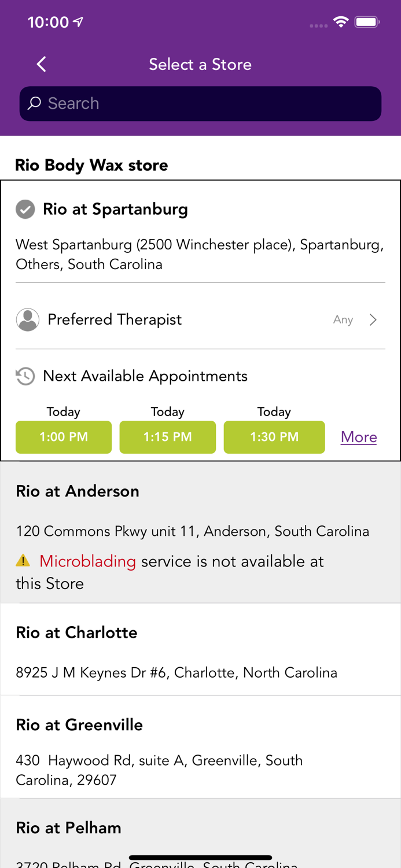401x868 pixels.
Task: Click the Wi-Fi icon in the status bar
Action: [x=341, y=21]
